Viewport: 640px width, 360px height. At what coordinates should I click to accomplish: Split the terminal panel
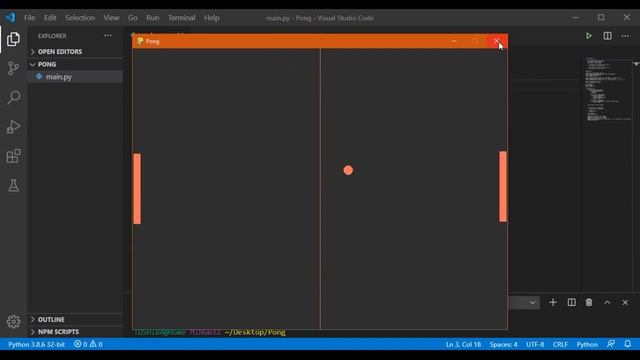pos(571,302)
